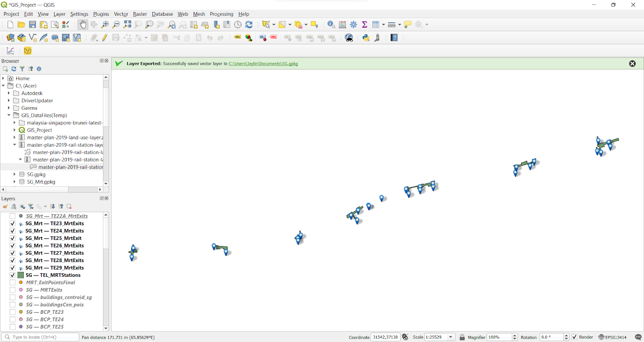Hide the TE23_MrtExits layer
The width and height of the screenshot is (644, 342).
(12, 224)
